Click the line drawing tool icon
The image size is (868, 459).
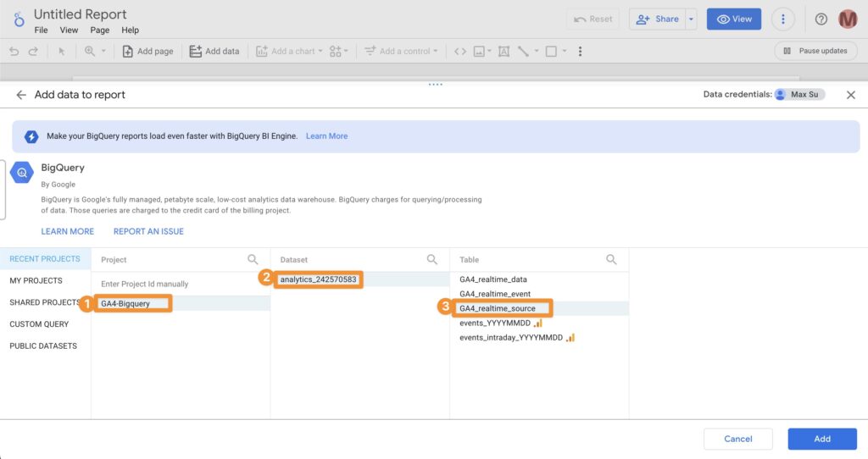pyautogui.click(x=523, y=52)
